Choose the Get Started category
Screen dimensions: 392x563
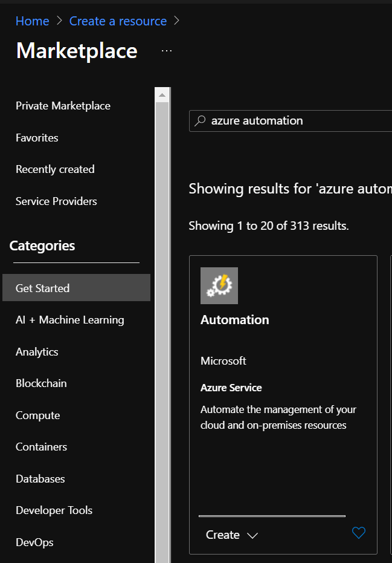42,288
